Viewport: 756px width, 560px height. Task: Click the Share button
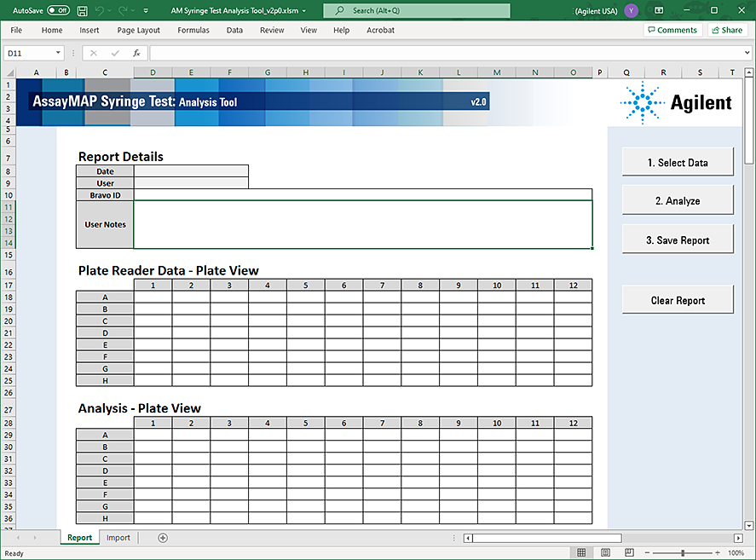click(x=727, y=30)
